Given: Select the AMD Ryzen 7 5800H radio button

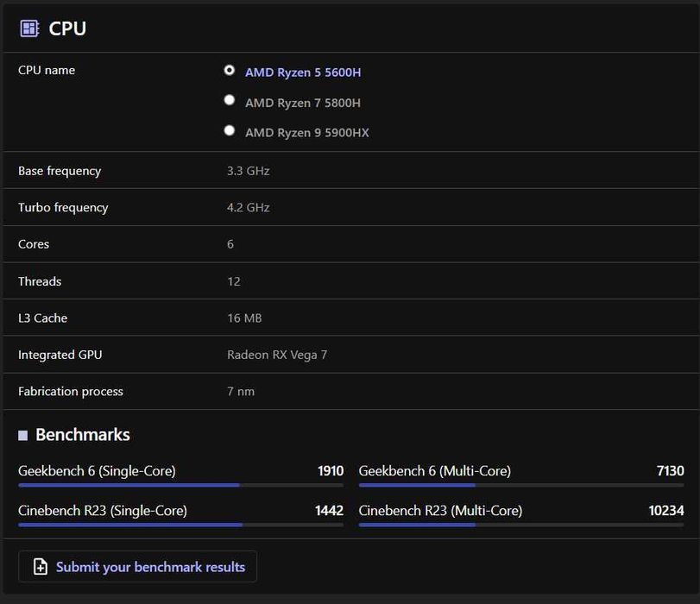Looking at the screenshot, I should tap(229, 100).
